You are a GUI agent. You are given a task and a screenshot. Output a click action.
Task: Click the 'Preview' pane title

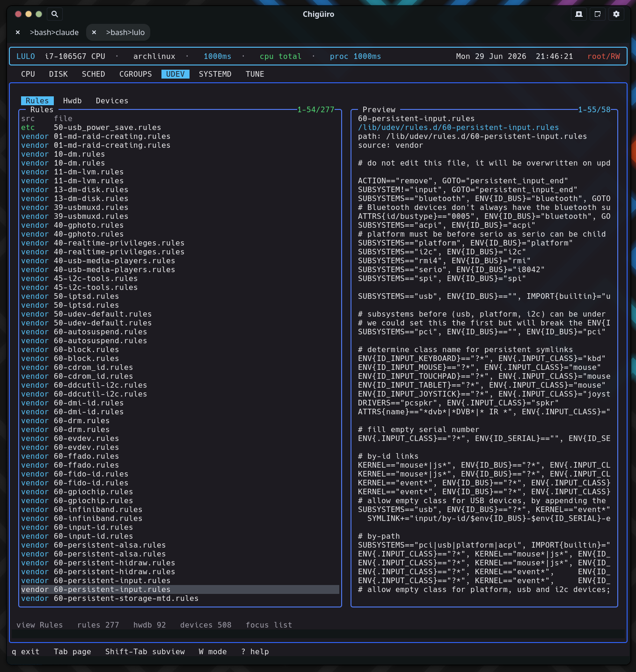click(x=379, y=109)
